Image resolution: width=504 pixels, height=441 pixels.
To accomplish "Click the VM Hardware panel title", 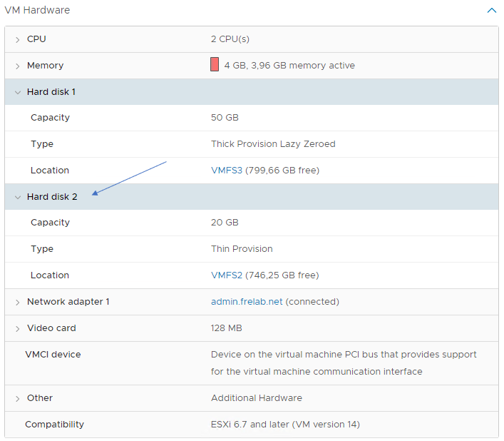I will click(37, 11).
